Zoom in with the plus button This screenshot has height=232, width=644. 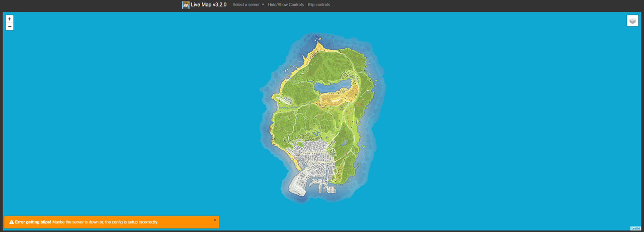pos(10,19)
